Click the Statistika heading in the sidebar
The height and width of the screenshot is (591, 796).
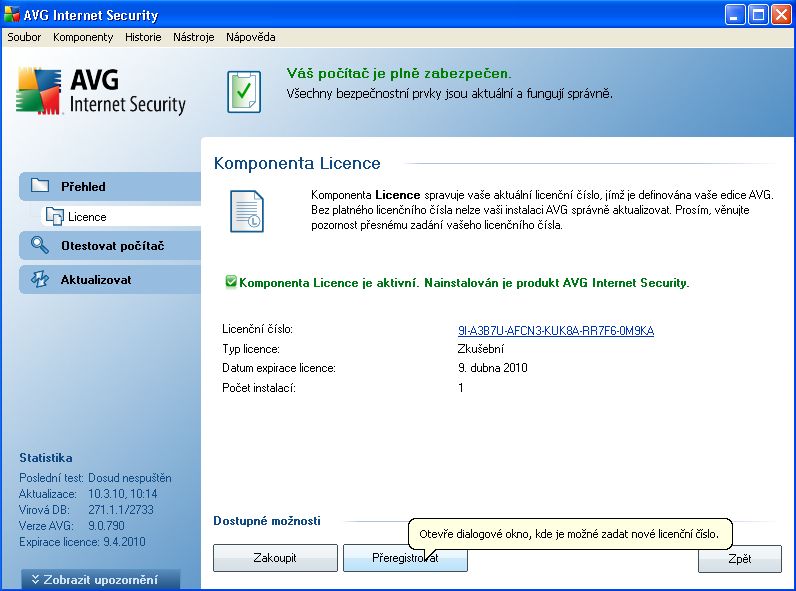[x=46, y=457]
